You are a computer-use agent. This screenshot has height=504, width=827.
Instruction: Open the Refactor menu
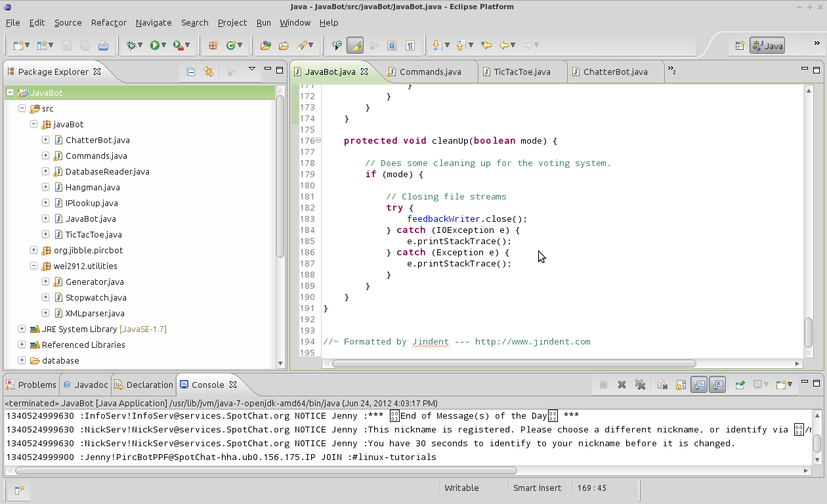(108, 22)
